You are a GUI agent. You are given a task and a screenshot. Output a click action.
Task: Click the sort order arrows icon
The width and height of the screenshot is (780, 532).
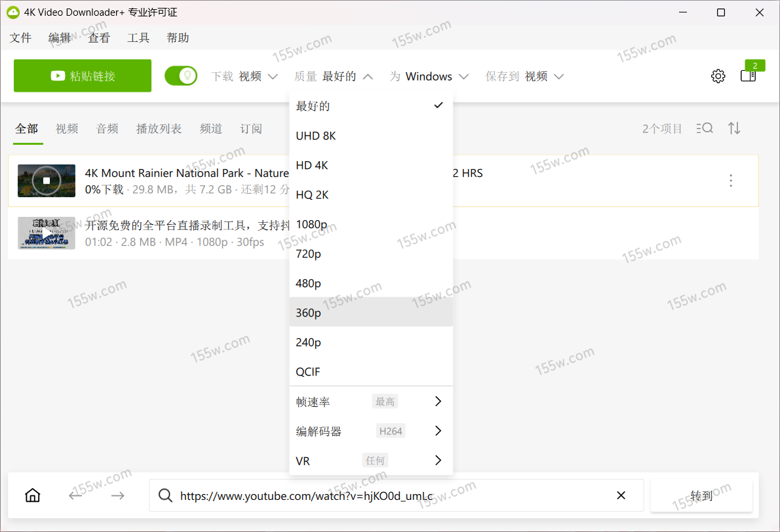coord(734,128)
